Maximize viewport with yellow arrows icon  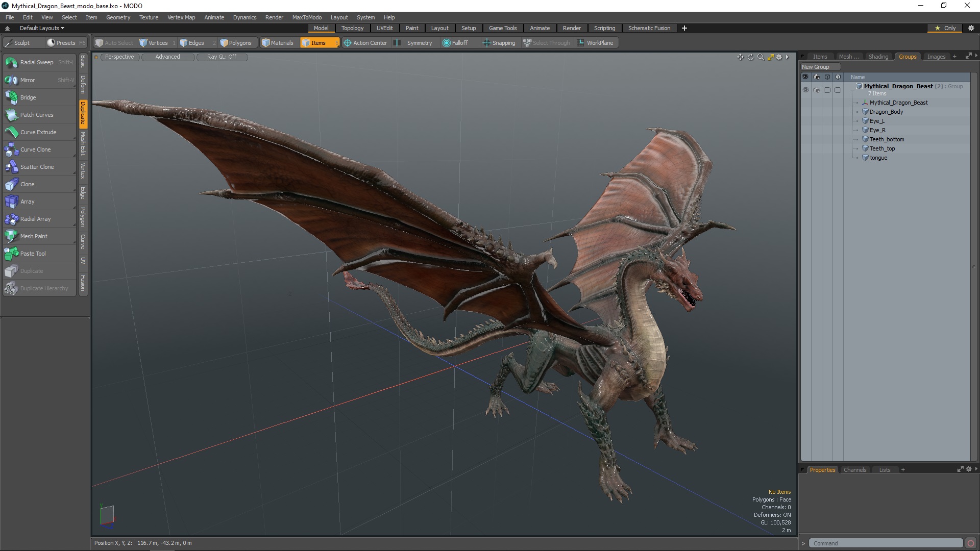pyautogui.click(x=771, y=57)
